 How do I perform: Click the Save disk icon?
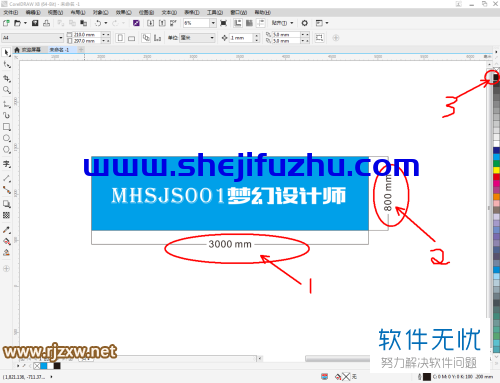[35, 23]
